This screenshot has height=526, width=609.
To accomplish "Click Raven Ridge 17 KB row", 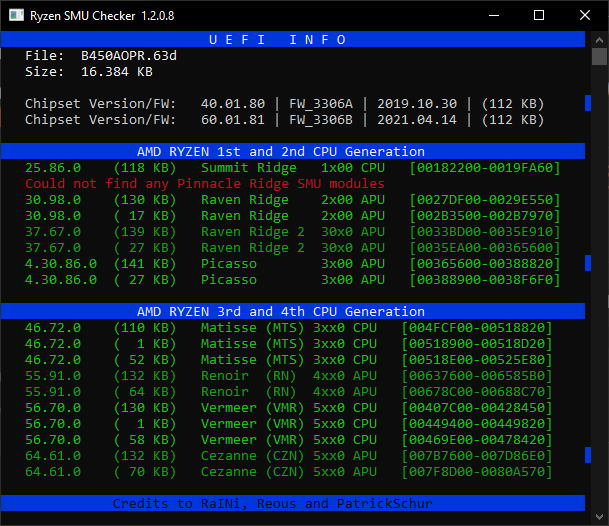I will (292, 216).
